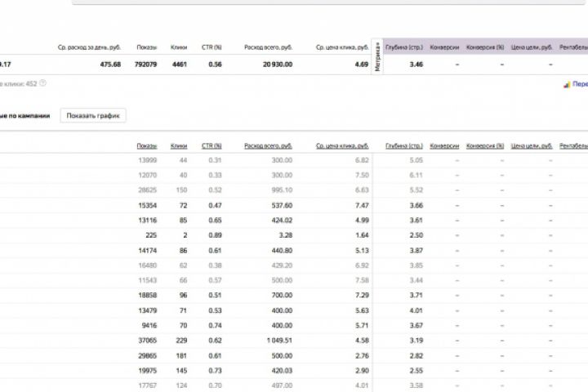Select impressions cell 12070
This screenshot has width=588, height=392.
pos(147,176)
